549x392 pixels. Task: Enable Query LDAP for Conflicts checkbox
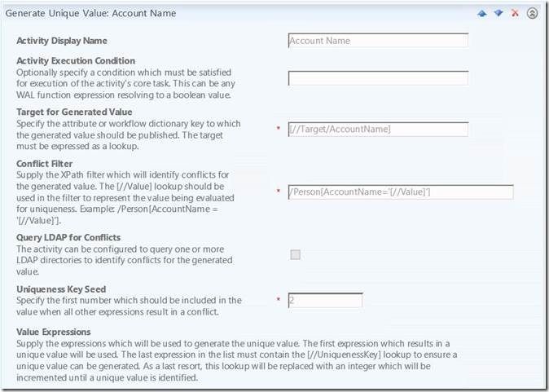pos(295,254)
